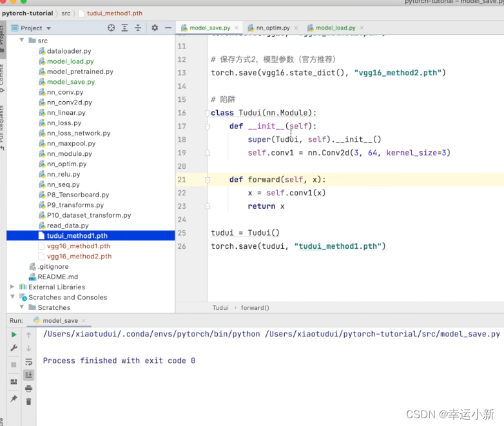Click Tudui in the editor breadcrumb bar

pos(220,307)
